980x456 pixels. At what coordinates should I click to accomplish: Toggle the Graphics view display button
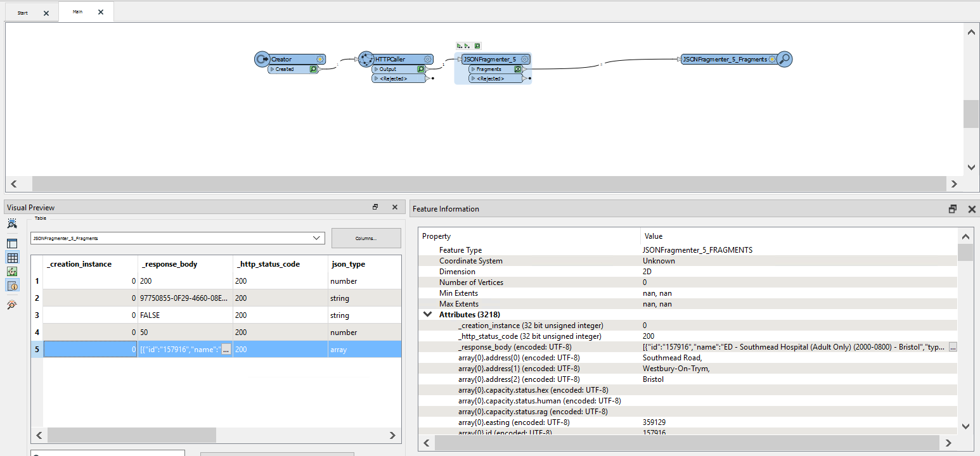12,271
